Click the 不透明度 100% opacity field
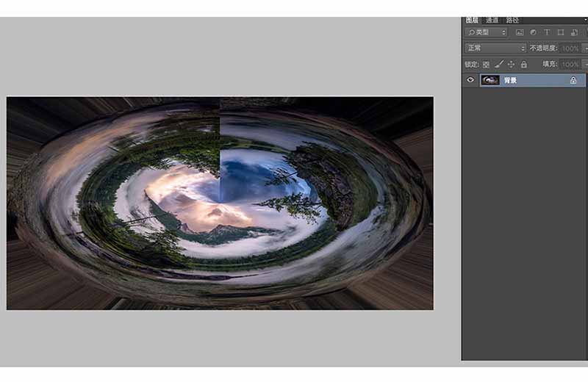This screenshot has height=382, width=588. pos(570,48)
